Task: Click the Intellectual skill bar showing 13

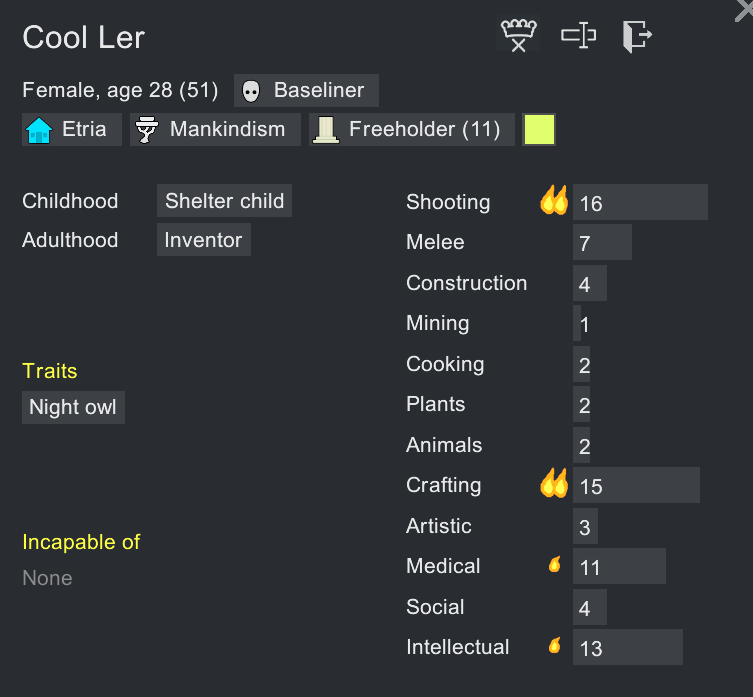Action: 627,647
